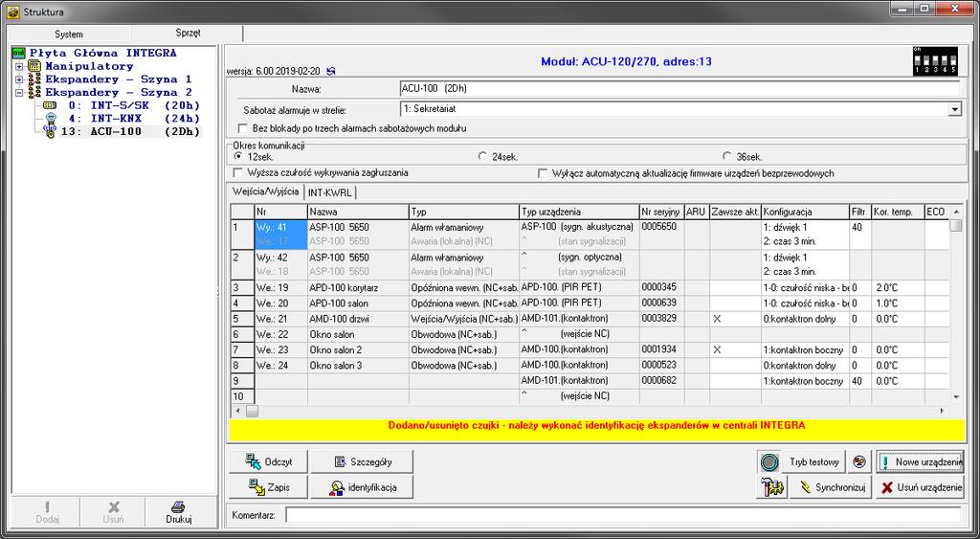Screen dimensions: 980x539
Task: Open Szczegóły details button
Action: click(x=362, y=462)
